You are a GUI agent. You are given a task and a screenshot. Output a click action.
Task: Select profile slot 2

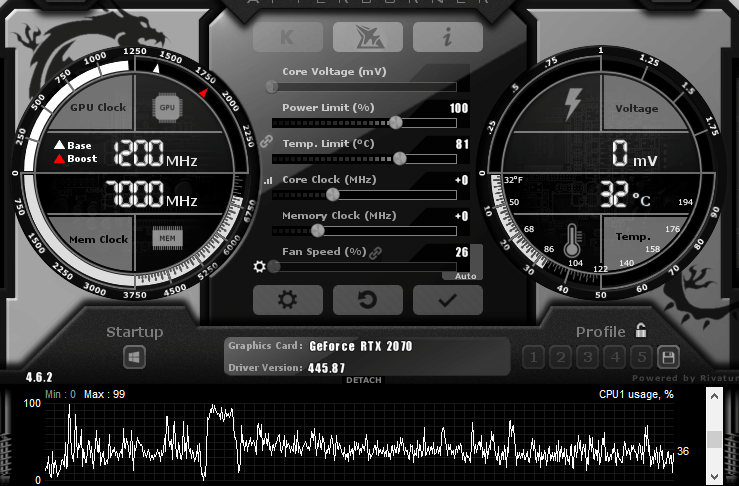(561, 357)
